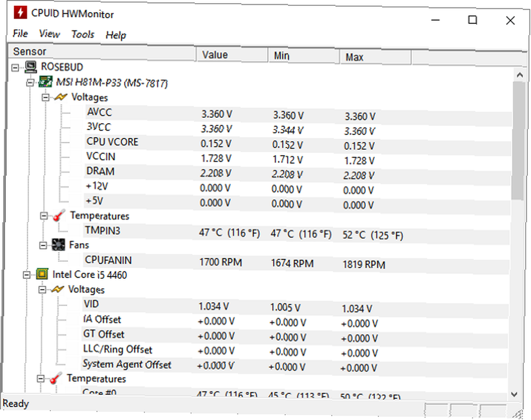The width and height of the screenshot is (531, 420).
Task: Click the Value column header
Action: coord(232,55)
